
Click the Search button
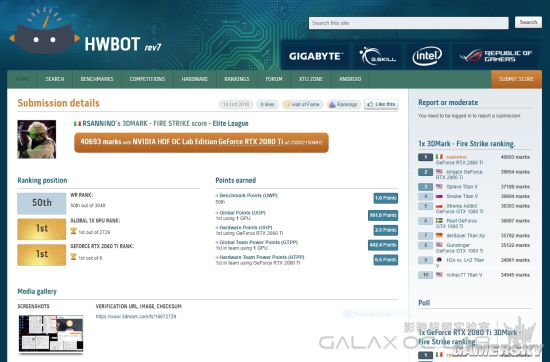point(528,22)
